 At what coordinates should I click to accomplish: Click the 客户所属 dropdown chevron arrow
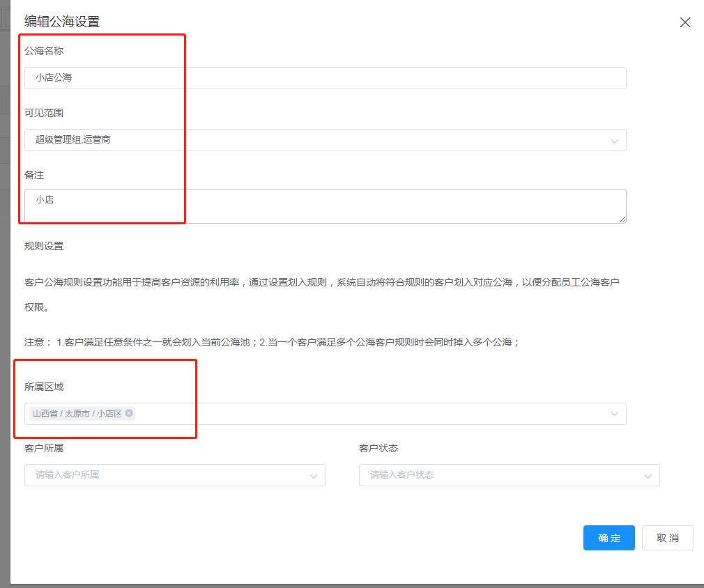(313, 476)
